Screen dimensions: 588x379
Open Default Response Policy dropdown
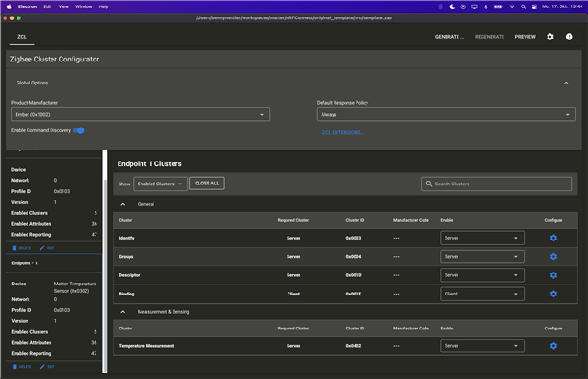coord(446,114)
